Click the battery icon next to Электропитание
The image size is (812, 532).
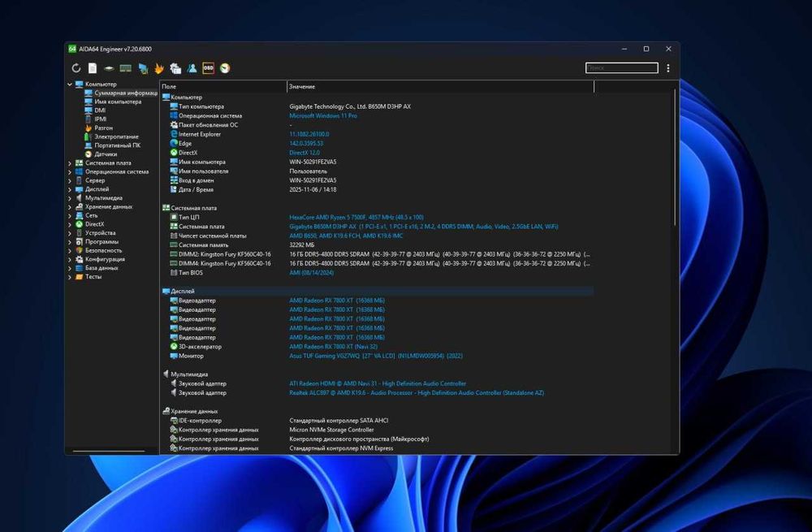88,136
